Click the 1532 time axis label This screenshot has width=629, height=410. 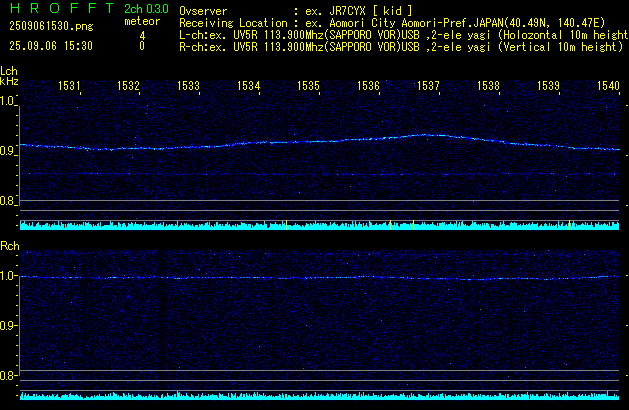coord(128,86)
